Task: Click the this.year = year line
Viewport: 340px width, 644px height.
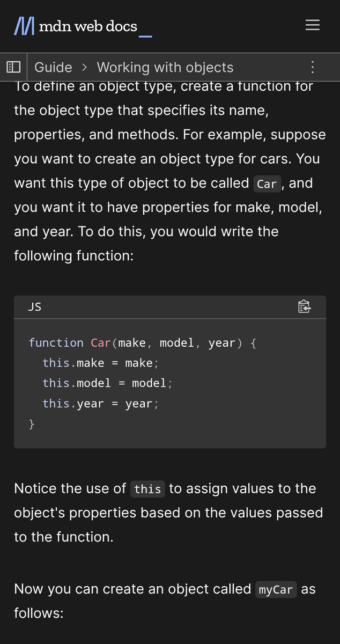Action: pyautogui.click(x=101, y=404)
